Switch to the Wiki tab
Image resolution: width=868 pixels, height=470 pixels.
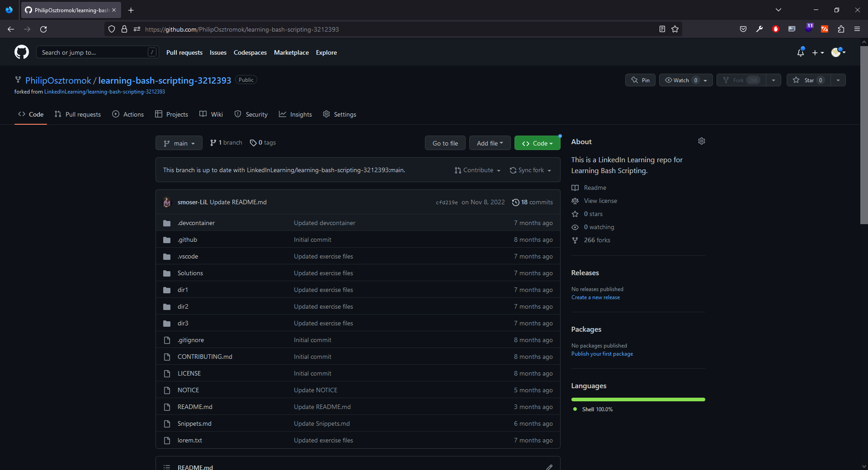pyautogui.click(x=211, y=114)
